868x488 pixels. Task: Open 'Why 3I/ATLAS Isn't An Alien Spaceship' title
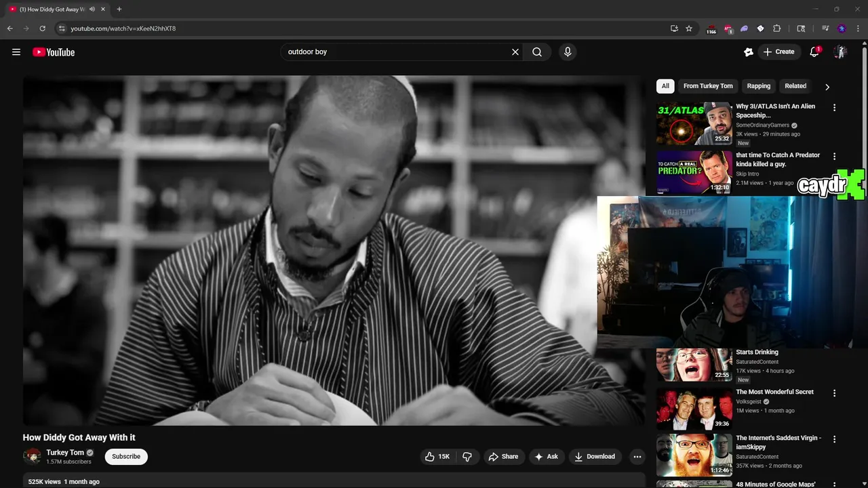point(776,110)
